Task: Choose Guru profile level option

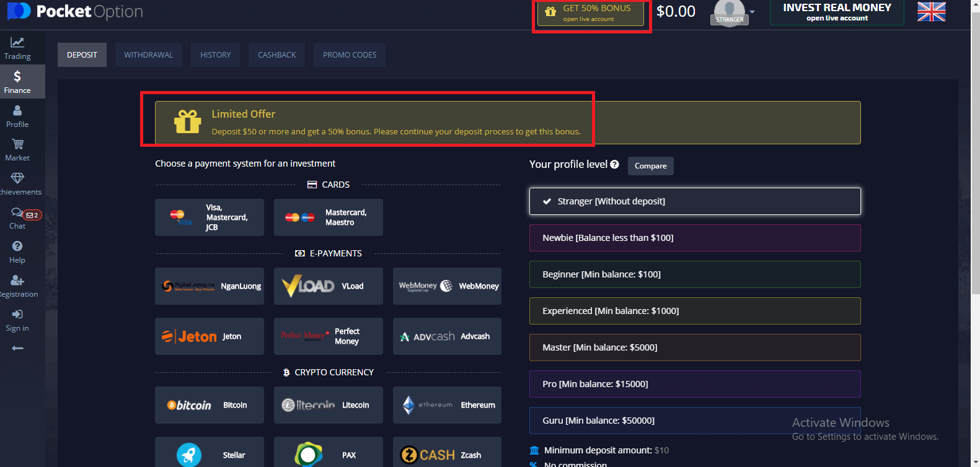Action: coord(694,421)
